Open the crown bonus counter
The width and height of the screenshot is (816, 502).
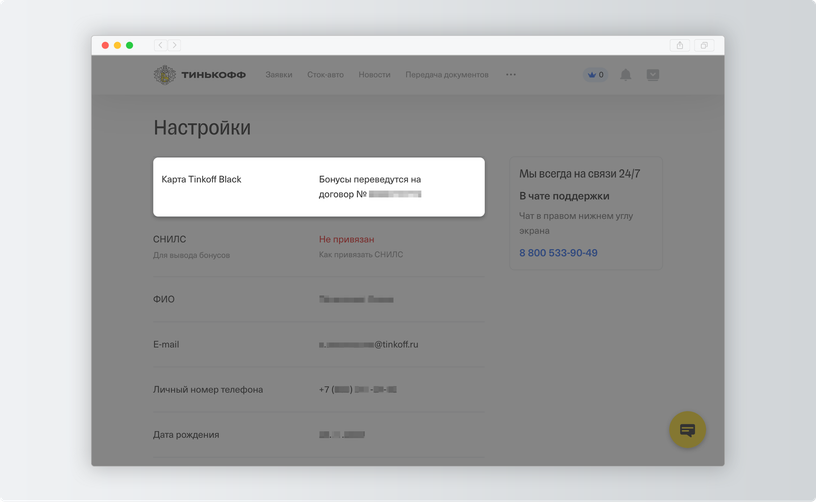[595, 75]
